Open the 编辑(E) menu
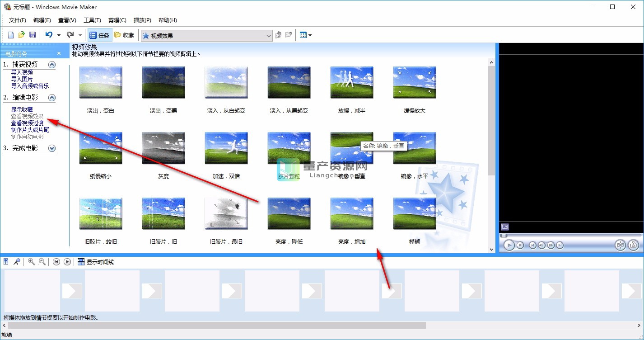Image resolution: width=644 pixels, height=340 pixels. (x=42, y=20)
